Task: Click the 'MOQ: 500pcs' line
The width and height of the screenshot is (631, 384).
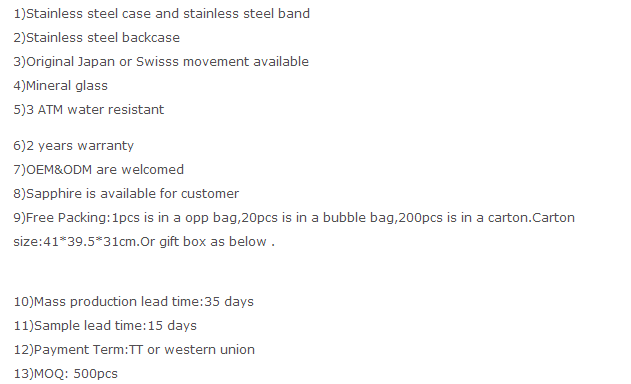Action: 66,374
